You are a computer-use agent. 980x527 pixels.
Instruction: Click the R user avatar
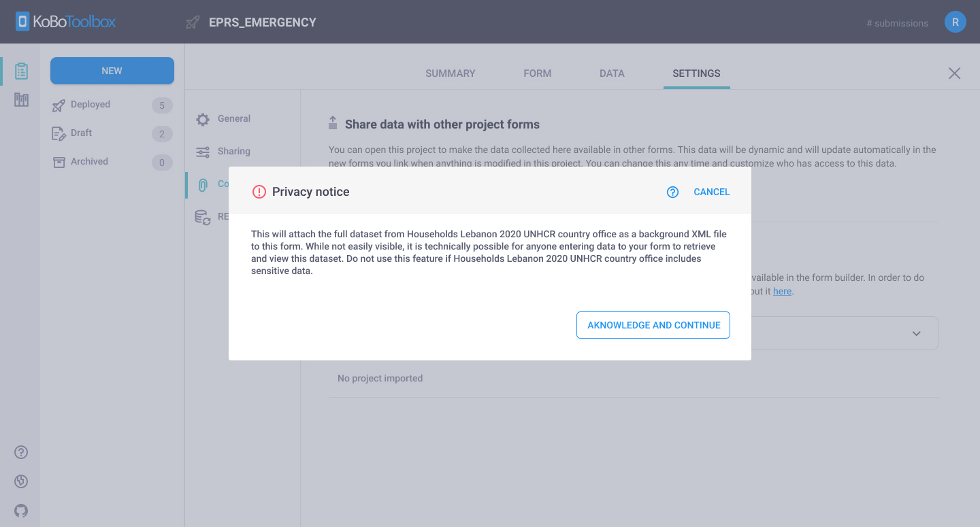click(x=955, y=22)
